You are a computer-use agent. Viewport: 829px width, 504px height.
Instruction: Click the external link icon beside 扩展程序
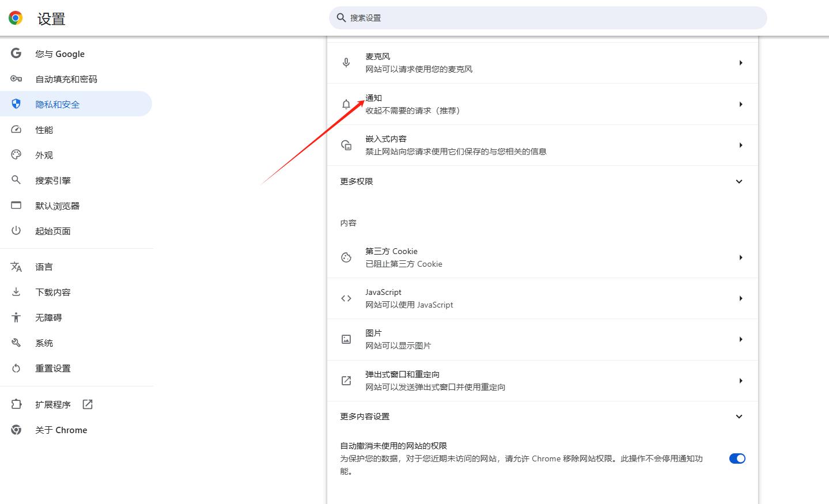tap(88, 404)
